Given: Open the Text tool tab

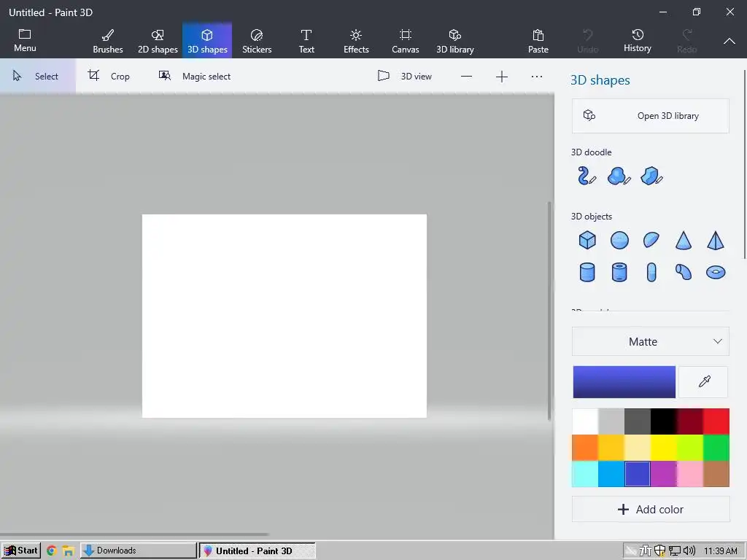Looking at the screenshot, I should click(x=306, y=41).
